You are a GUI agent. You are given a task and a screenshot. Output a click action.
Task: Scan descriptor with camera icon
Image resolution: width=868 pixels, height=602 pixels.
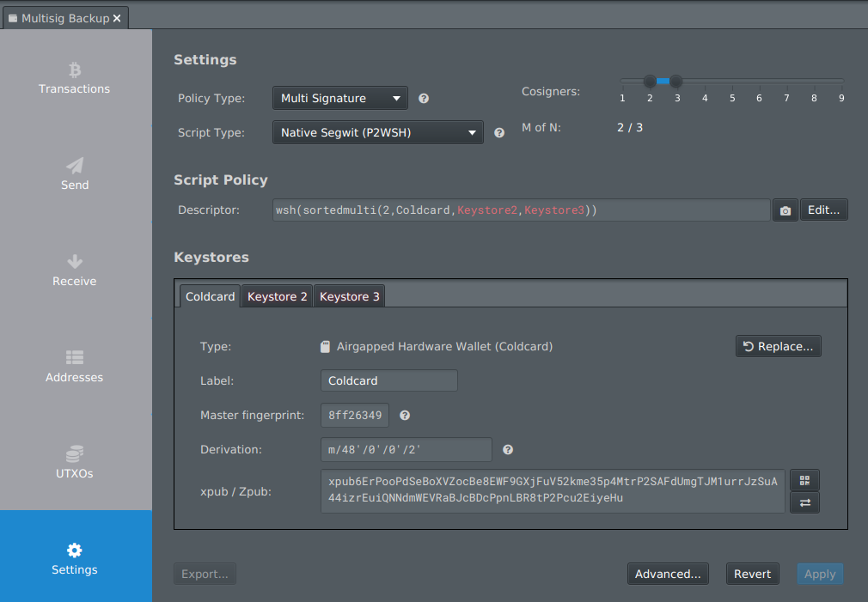pyautogui.click(x=785, y=210)
